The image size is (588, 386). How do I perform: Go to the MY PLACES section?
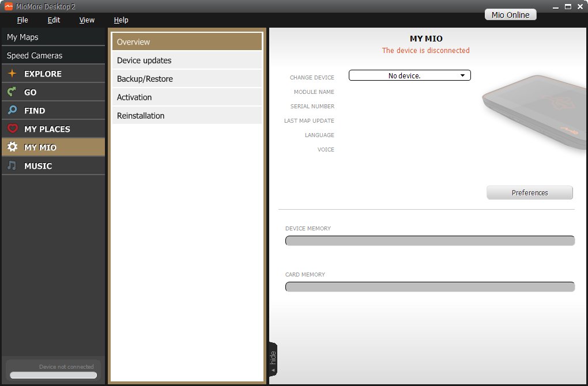click(x=53, y=128)
